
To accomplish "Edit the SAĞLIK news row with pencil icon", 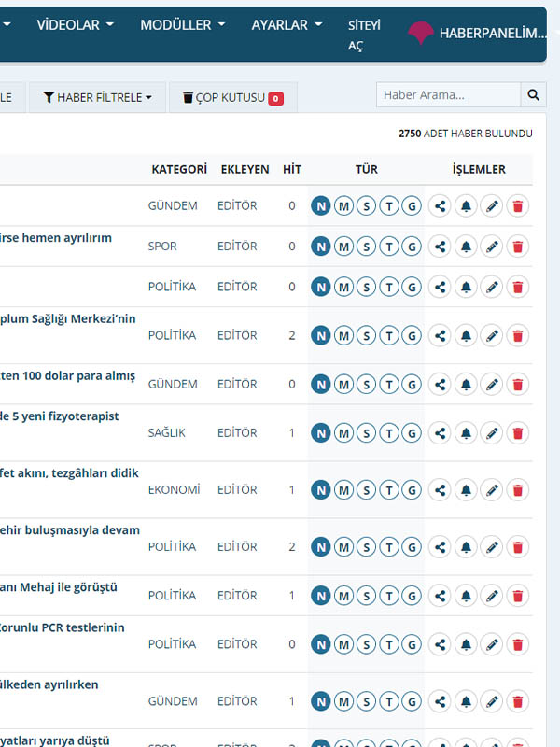I will point(492,432).
